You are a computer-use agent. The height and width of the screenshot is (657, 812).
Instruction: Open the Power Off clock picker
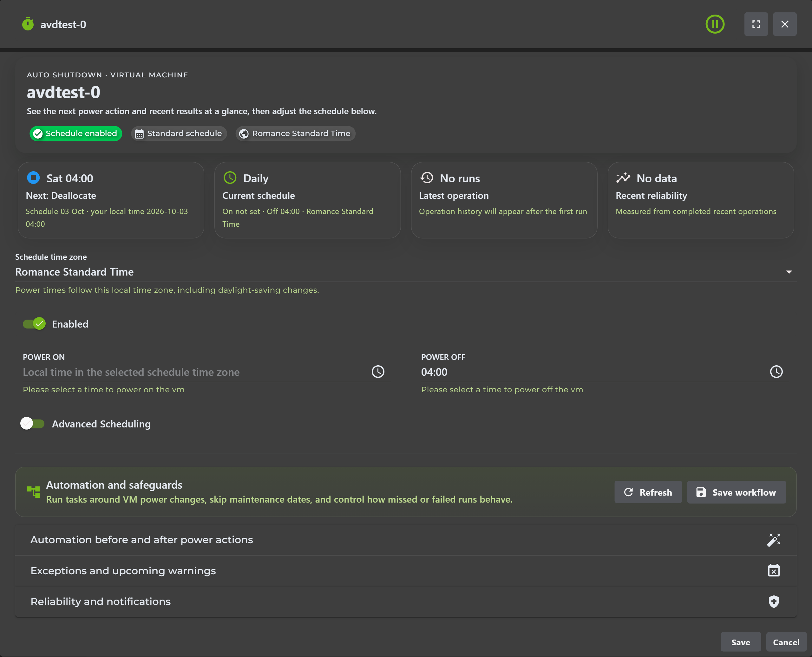(776, 372)
